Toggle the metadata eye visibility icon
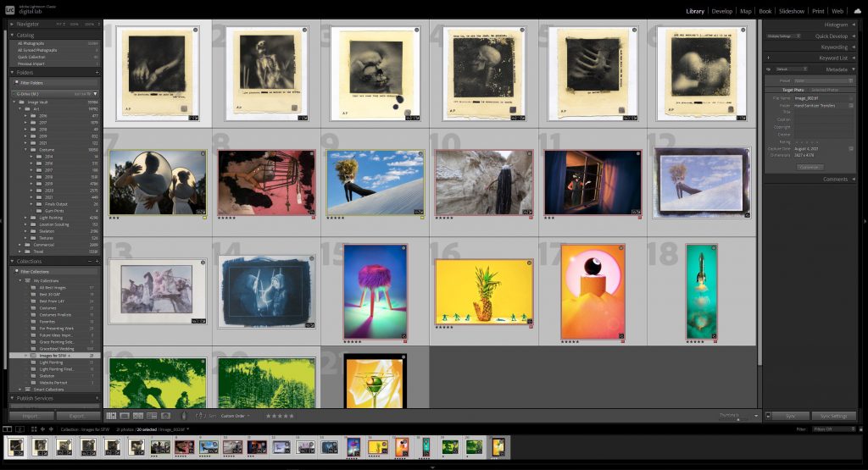 [768, 69]
